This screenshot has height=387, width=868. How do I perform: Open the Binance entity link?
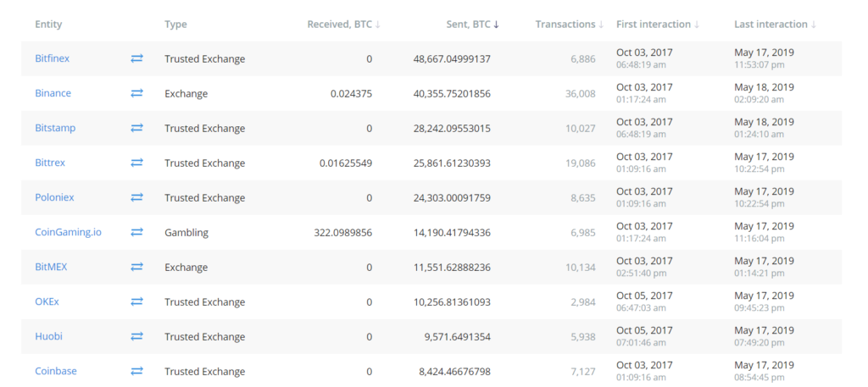(x=53, y=93)
